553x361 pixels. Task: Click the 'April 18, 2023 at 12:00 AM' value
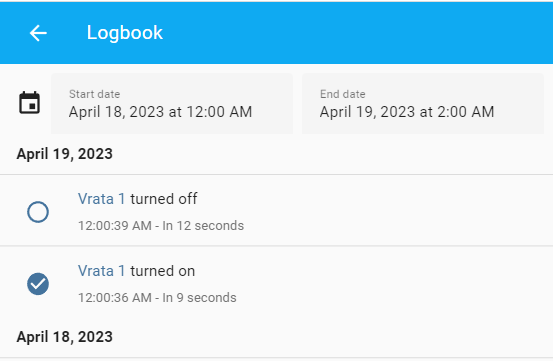[160, 112]
